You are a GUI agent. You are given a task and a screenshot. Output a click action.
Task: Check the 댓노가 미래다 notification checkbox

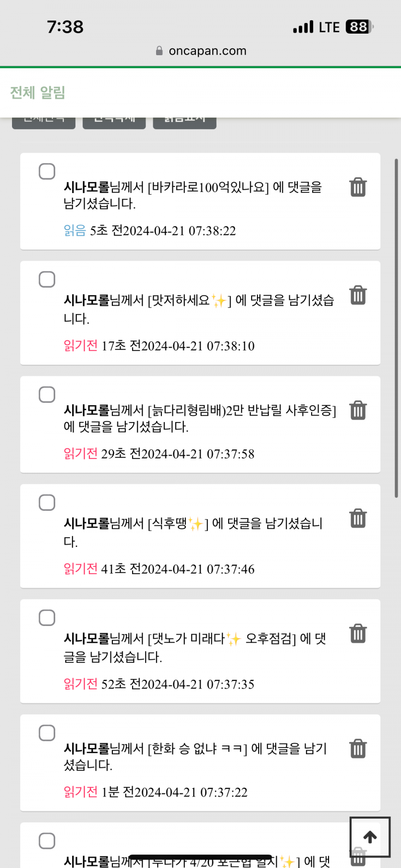pyautogui.click(x=47, y=618)
